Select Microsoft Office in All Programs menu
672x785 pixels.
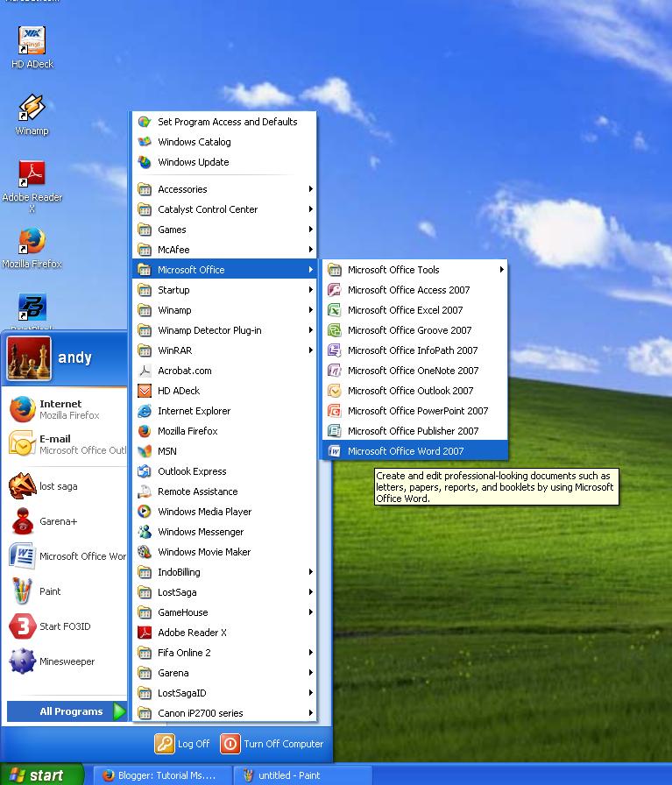pyautogui.click(x=224, y=270)
